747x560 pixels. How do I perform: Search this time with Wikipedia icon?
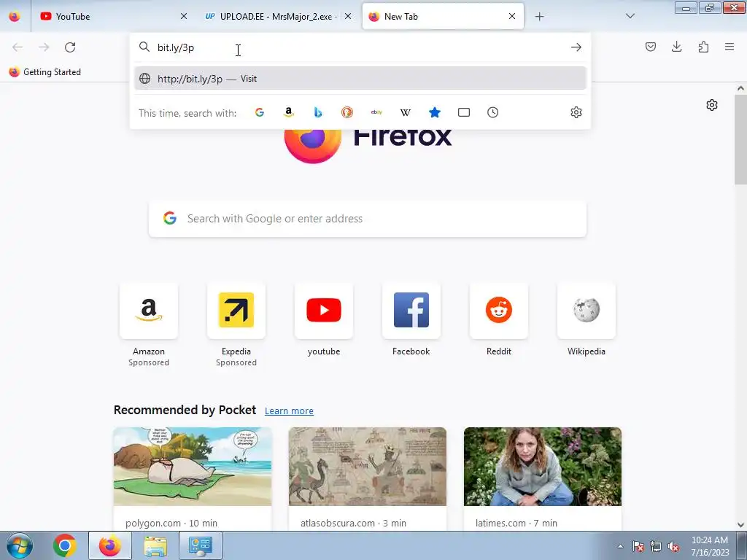[x=406, y=112]
